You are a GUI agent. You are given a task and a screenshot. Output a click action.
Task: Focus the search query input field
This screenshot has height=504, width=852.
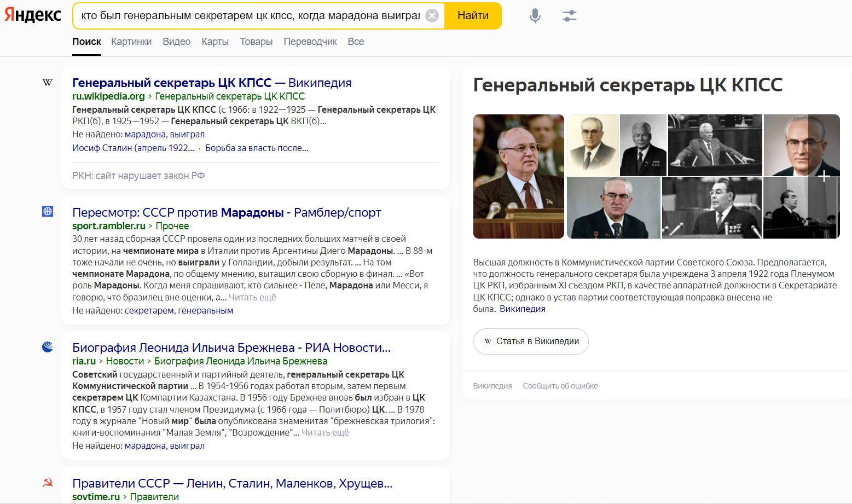[x=251, y=16]
